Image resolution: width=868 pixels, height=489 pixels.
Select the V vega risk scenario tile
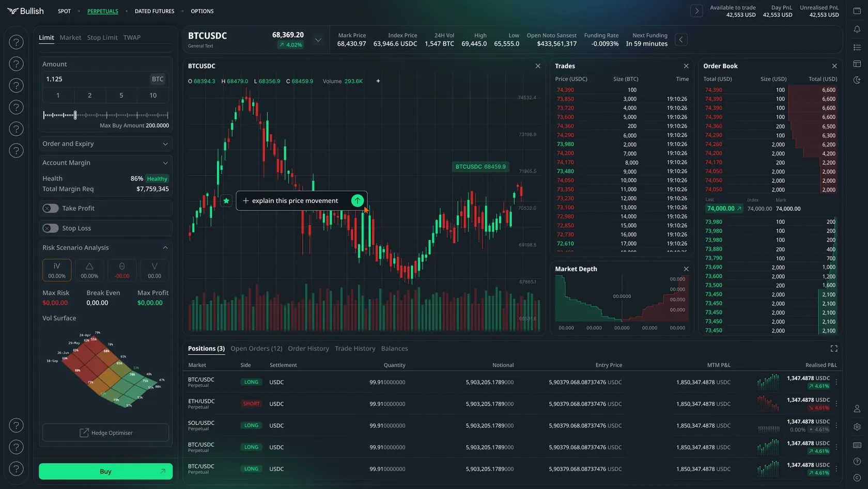154,270
